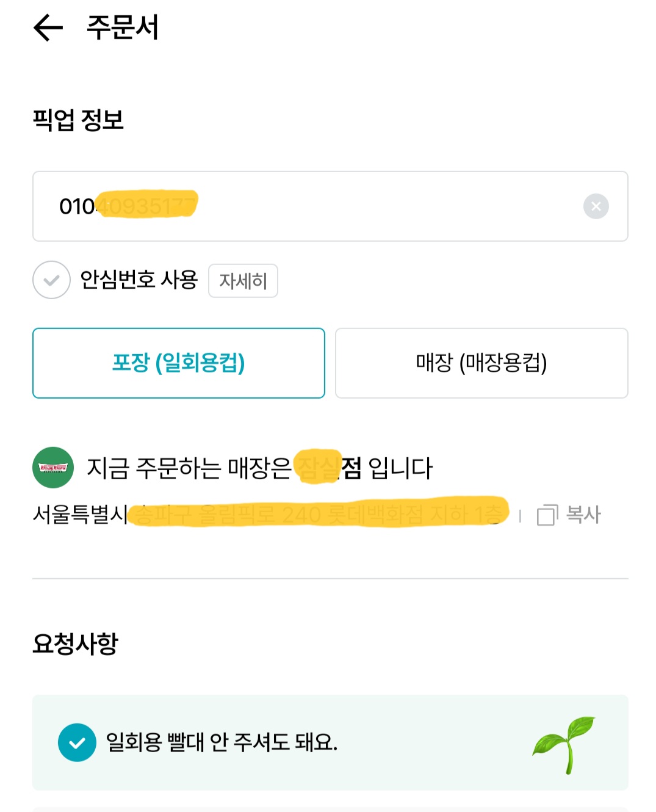The width and height of the screenshot is (656, 812).
Task: Tap the 서울특별시 store address line
Action: (269, 514)
